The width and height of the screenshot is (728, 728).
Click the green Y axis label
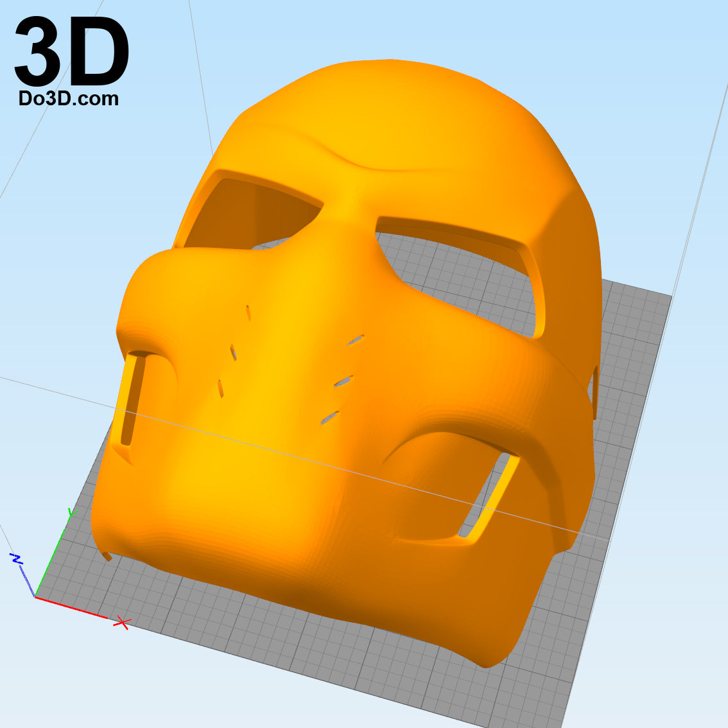pos(73,513)
